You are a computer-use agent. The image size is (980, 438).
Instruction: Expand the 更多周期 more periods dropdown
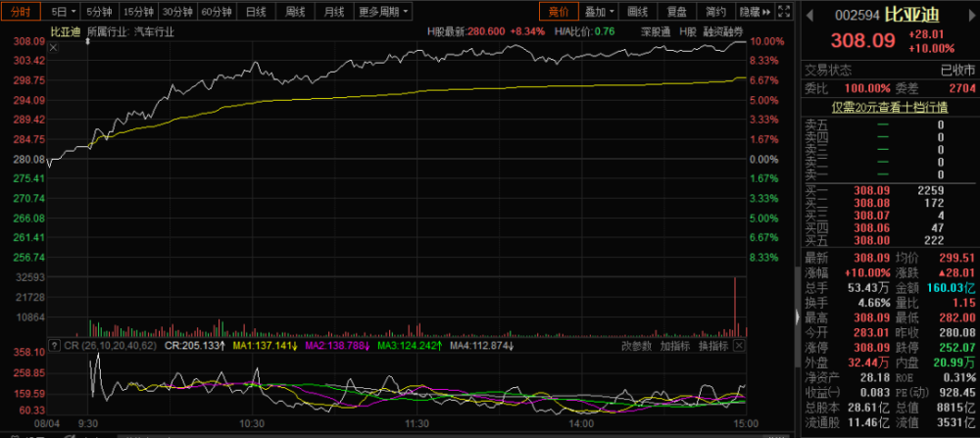tap(384, 11)
